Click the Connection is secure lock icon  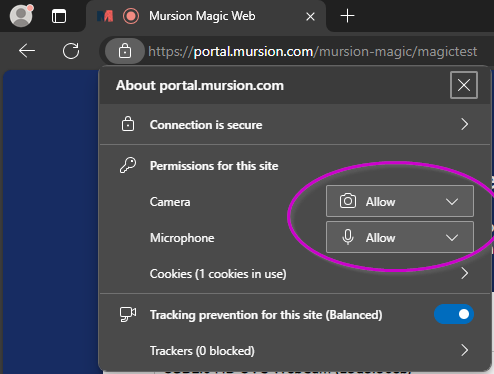pos(128,124)
